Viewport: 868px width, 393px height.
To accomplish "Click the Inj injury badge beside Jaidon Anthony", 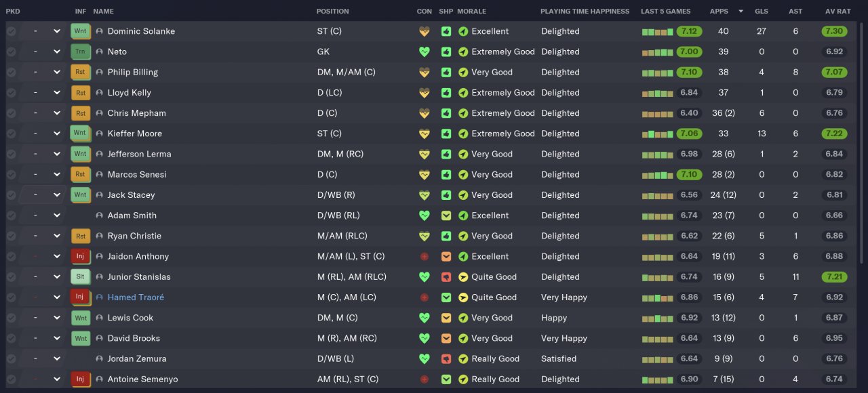I will click(x=80, y=257).
